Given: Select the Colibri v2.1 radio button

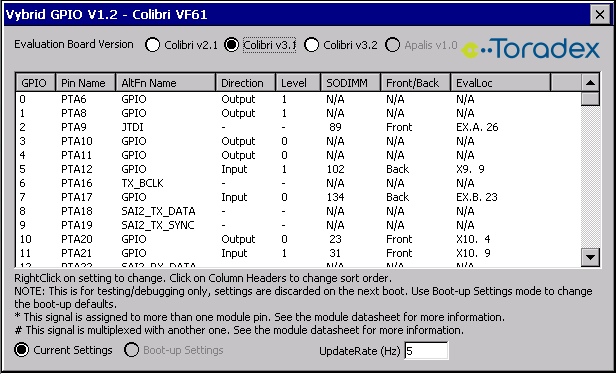Looking at the screenshot, I should coord(182,45).
